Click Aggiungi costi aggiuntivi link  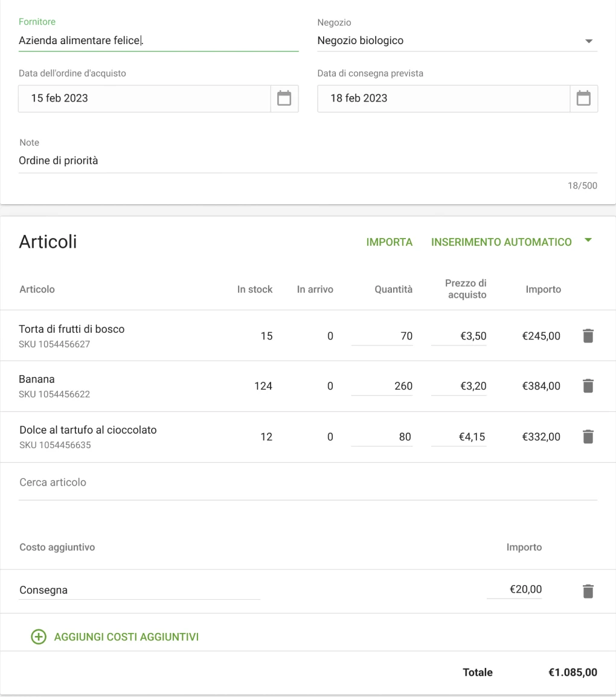pyautogui.click(x=126, y=637)
